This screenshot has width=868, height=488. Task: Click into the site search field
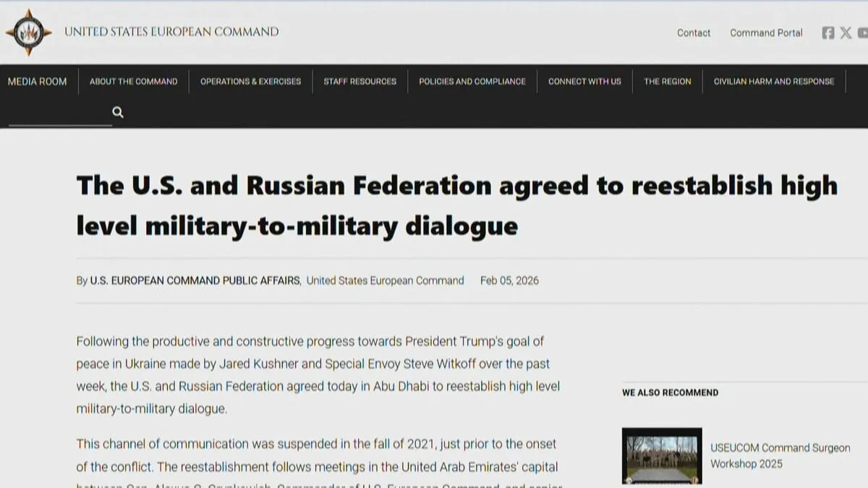click(x=59, y=114)
